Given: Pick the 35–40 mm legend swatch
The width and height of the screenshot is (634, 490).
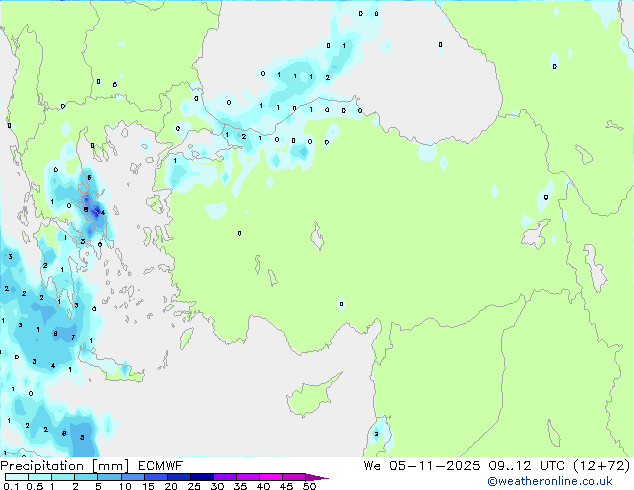Looking at the screenshot, I should [x=248, y=477].
